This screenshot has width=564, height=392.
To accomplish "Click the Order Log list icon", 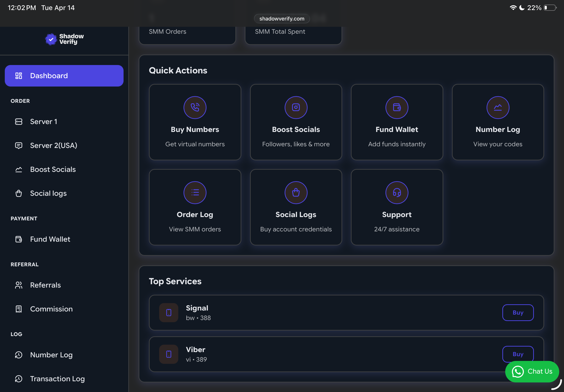I will click(195, 192).
